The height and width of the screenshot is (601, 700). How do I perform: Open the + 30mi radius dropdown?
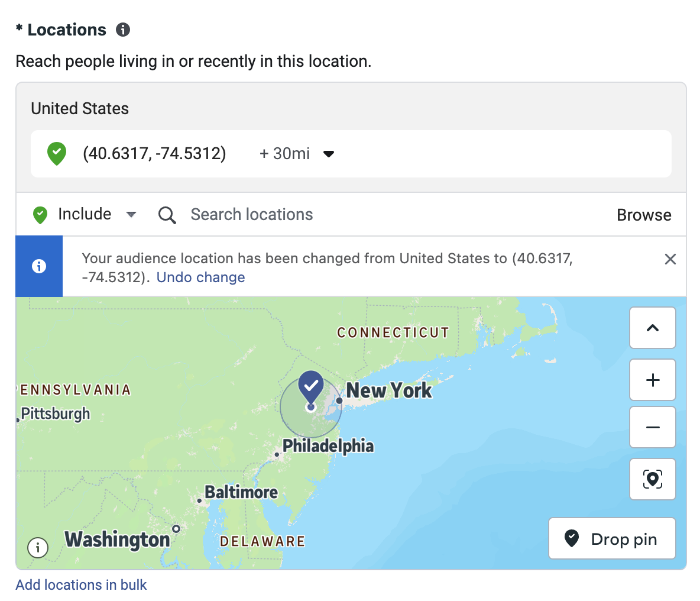[x=297, y=154]
